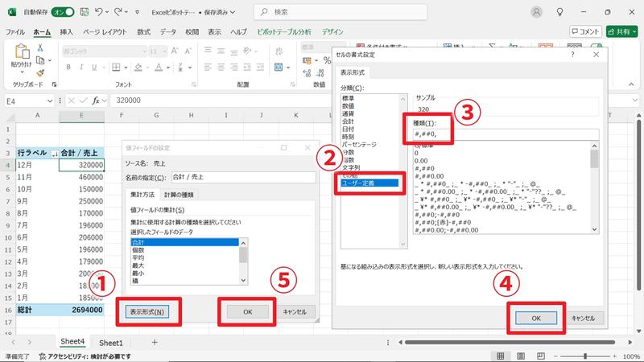This screenshot has width=644, height=362.
Task: Click the font color A icon
Action: tap(159, 67)
